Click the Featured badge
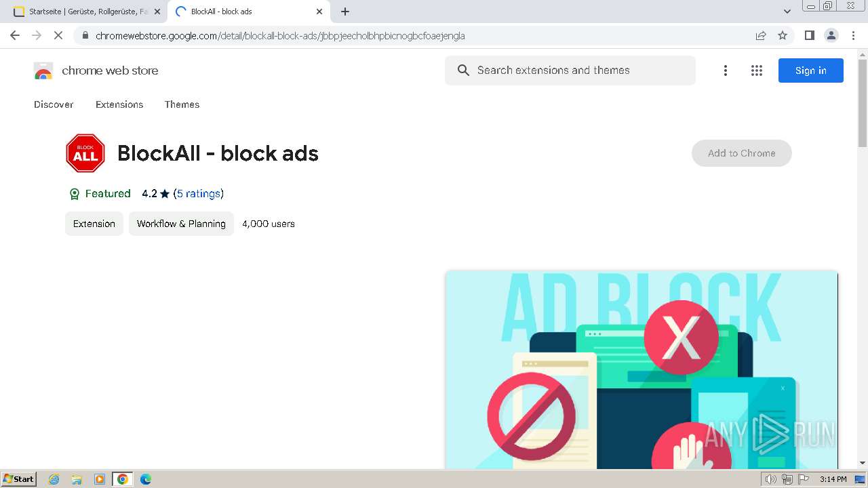 point(100,194)
